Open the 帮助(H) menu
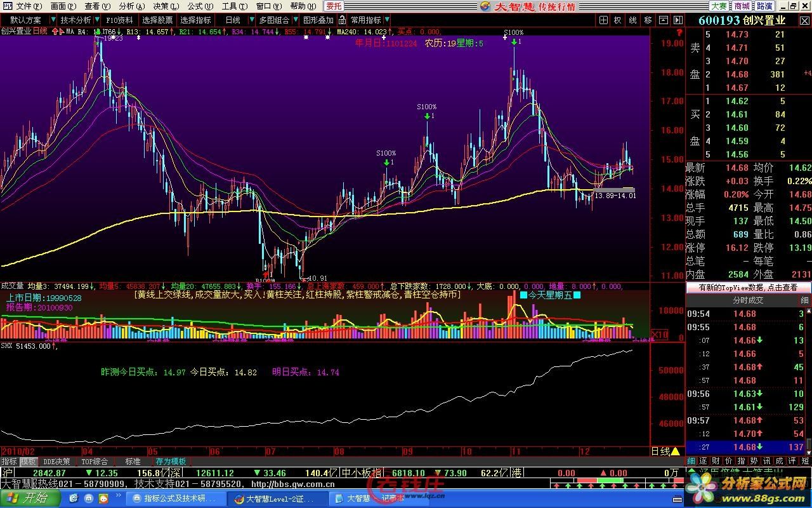Screen dimensions: 812x508 pos(302,6)
